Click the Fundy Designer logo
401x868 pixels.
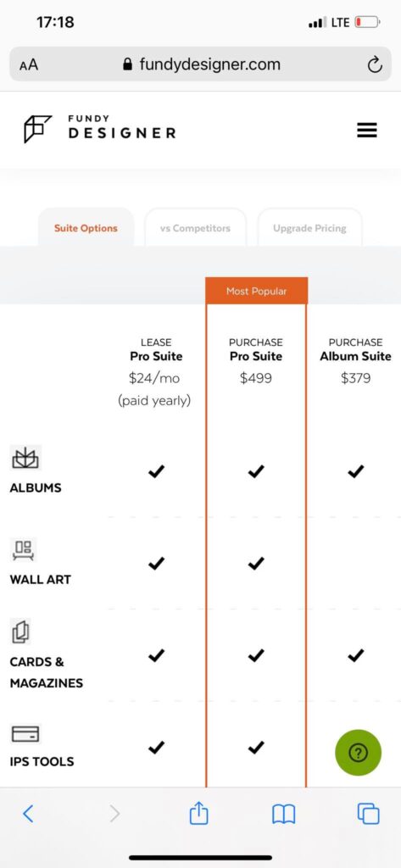(x=100, y=129)
